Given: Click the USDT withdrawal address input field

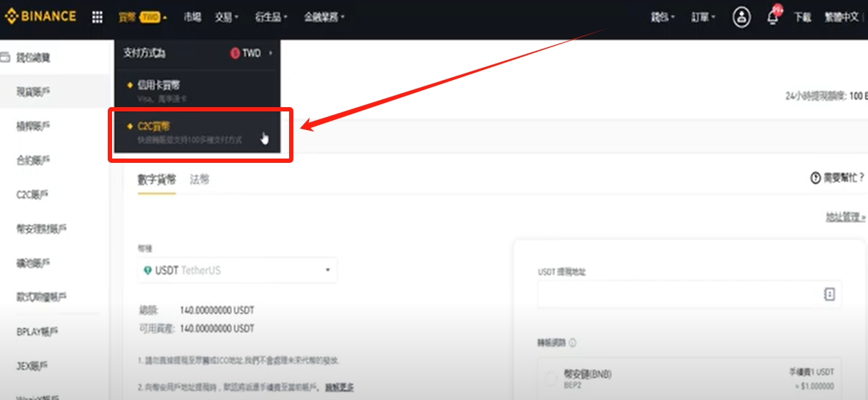Looking at the screenshot, I should (678, 294).
